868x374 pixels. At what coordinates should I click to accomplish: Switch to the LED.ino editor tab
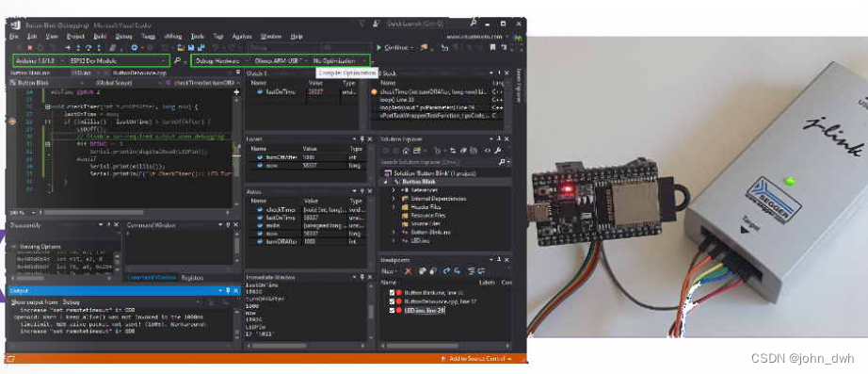pos(81,73)
